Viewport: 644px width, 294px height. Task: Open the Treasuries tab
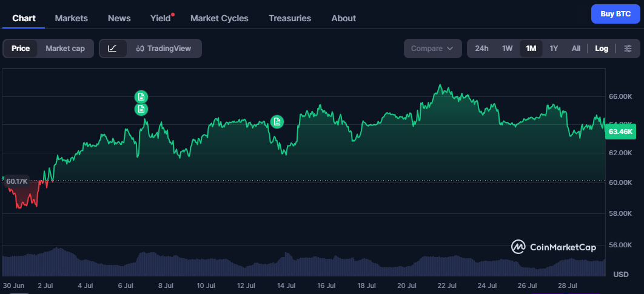(290, 18)
